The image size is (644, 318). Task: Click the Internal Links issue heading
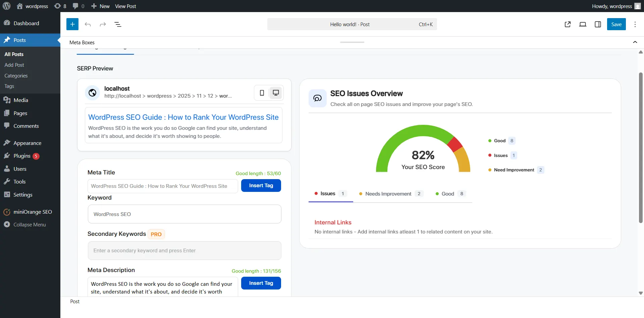(x=333, y=222)
